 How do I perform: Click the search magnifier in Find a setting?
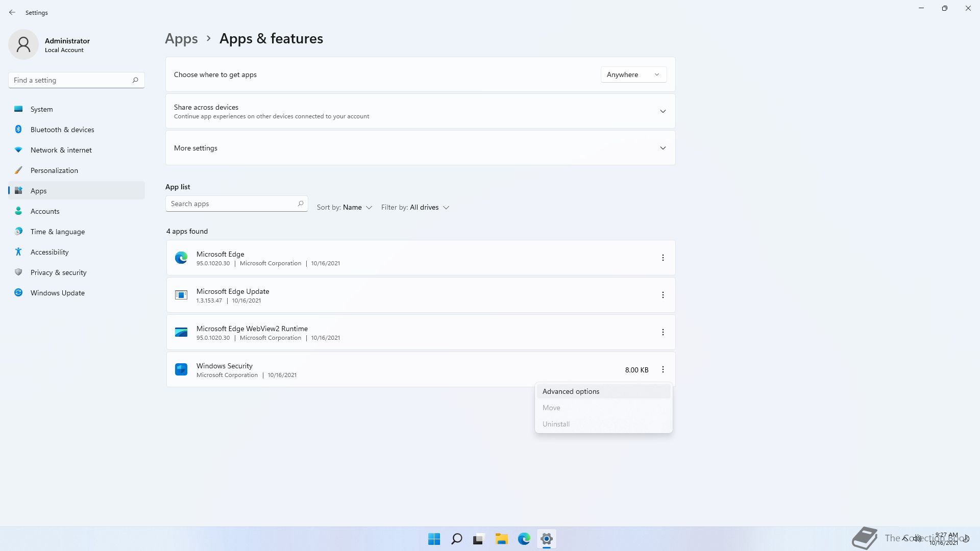pos(135,80)
